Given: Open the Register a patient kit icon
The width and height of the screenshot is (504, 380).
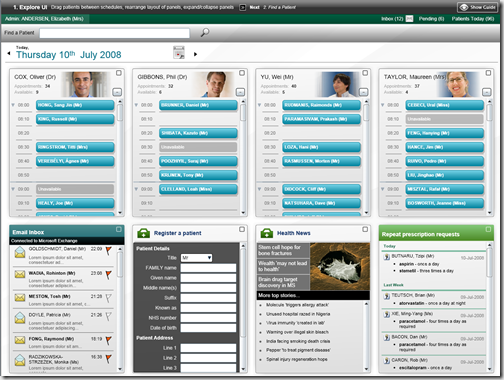Looking at the screenshot, I should point(144,233).
